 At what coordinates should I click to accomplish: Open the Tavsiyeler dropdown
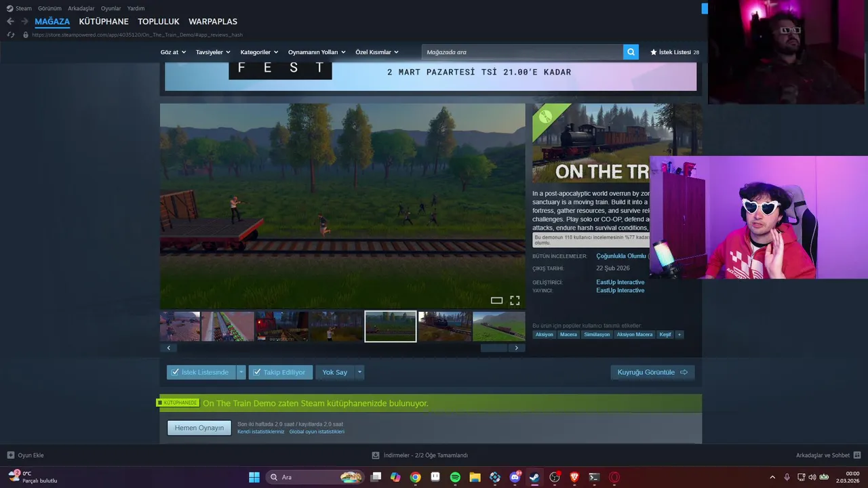point(213,52)
